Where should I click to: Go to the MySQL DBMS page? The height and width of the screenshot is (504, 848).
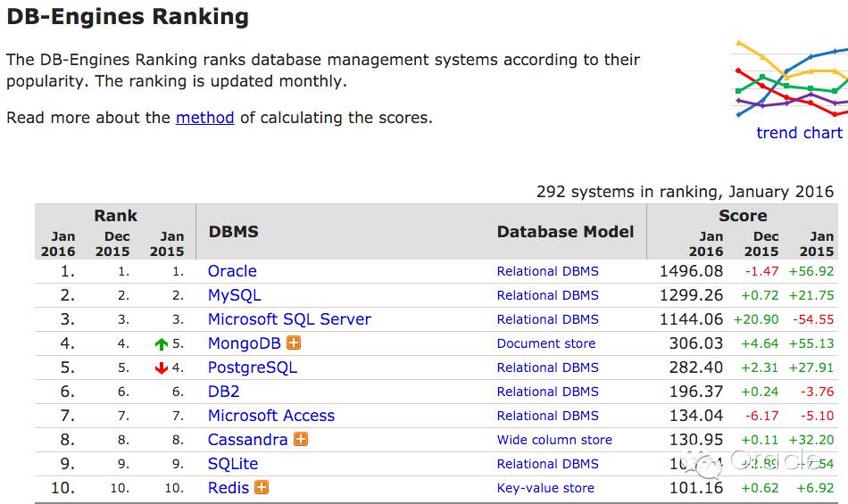235,295
